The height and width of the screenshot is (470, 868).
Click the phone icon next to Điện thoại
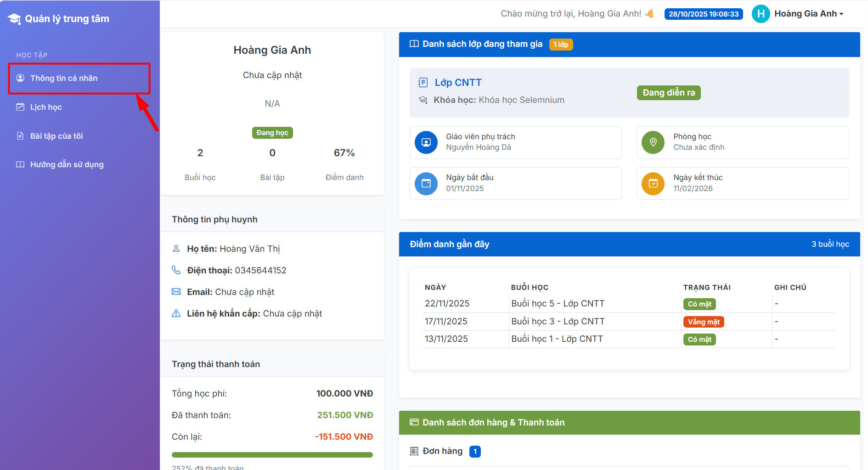click(x=176, y=270)
